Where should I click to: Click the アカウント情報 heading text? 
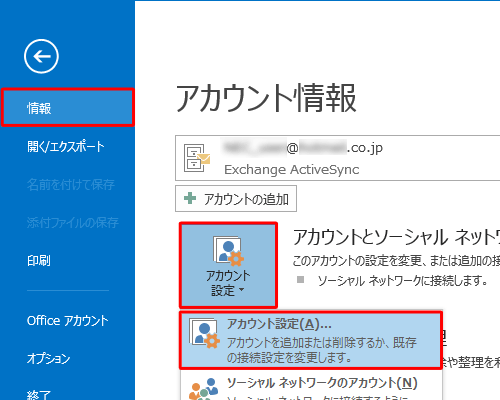coord(266,98)
